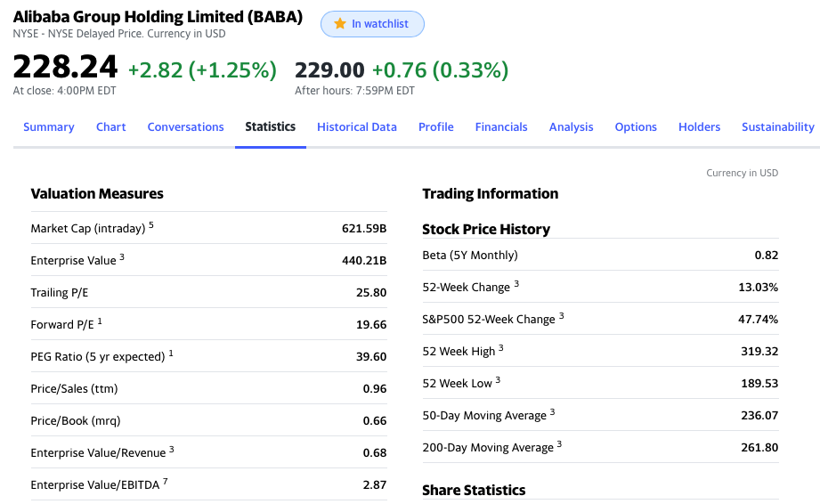
Task: Click the At close: 4:00PM EDT text
Action: pos(64,91)
